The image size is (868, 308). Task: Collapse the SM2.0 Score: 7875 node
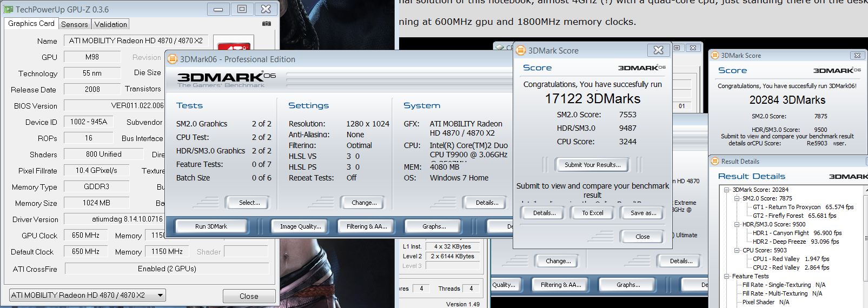738,198
